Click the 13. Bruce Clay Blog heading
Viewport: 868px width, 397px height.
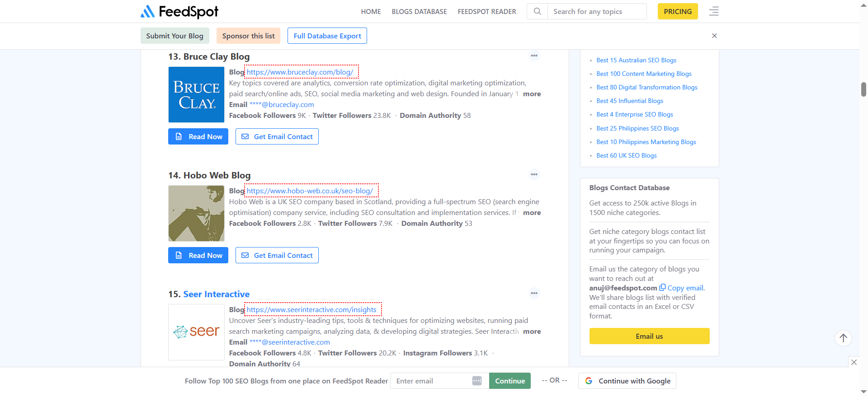209,56
